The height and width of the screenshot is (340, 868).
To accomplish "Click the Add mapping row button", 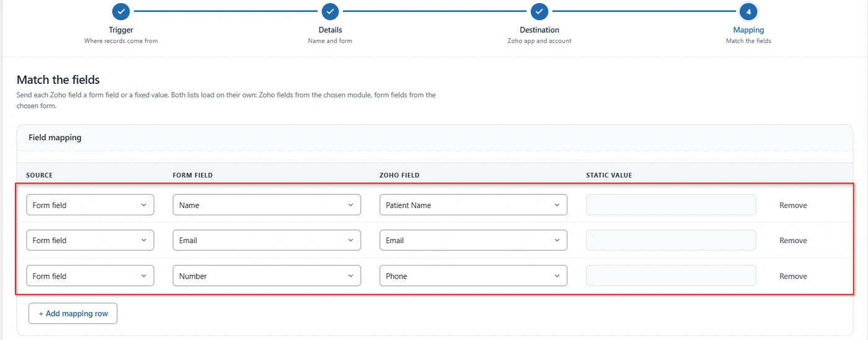I will [73, 313].
